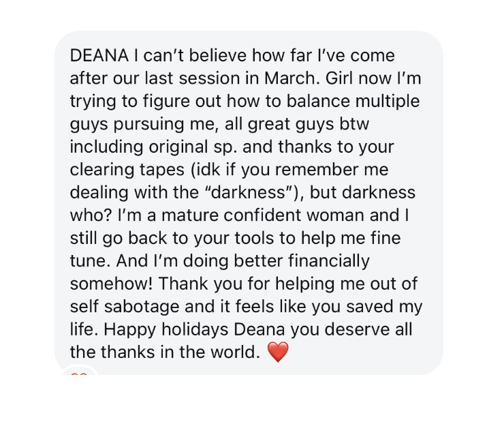Select the word 'world.' before heart emoji
The width and height of the screenshot is (504, 439).
point(235,352)
